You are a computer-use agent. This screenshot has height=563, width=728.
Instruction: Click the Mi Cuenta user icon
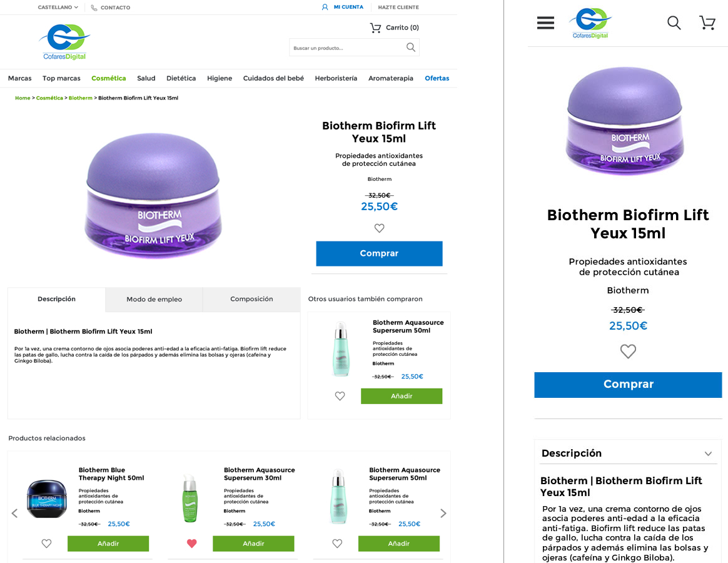pos(325,8)
